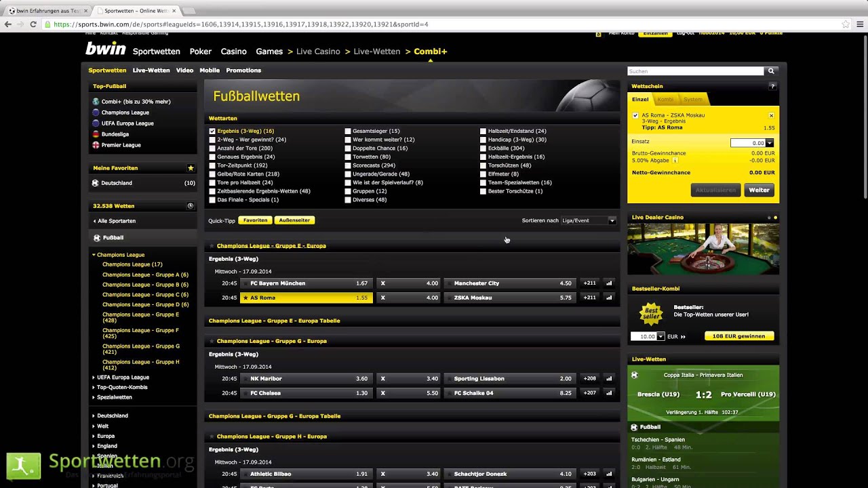Click the Fußball icon in Live-Wetten panel
This screenshot has height=488, width=868.
[635, 427]
